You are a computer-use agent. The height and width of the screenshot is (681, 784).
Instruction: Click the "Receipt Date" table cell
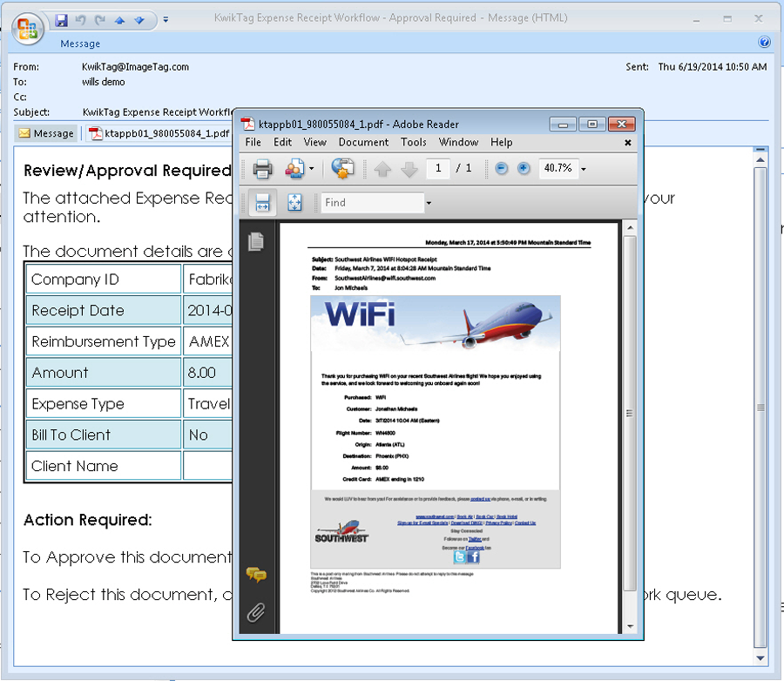click(x=104, y=311)
